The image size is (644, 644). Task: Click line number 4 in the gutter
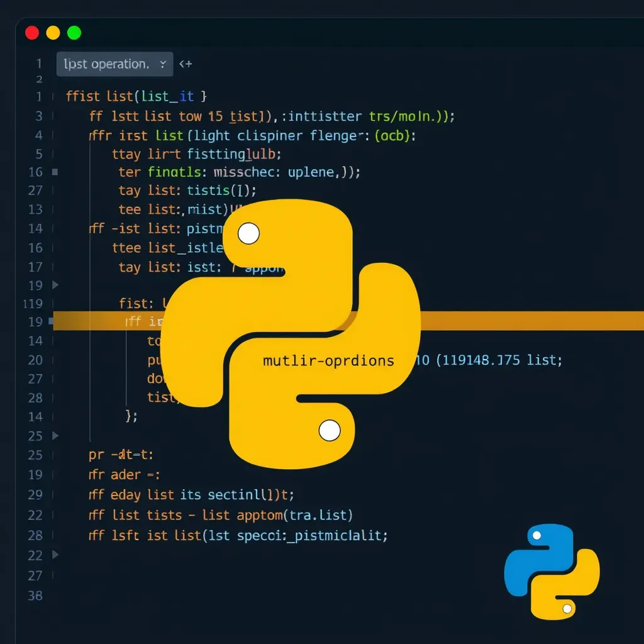click(39, 135)
